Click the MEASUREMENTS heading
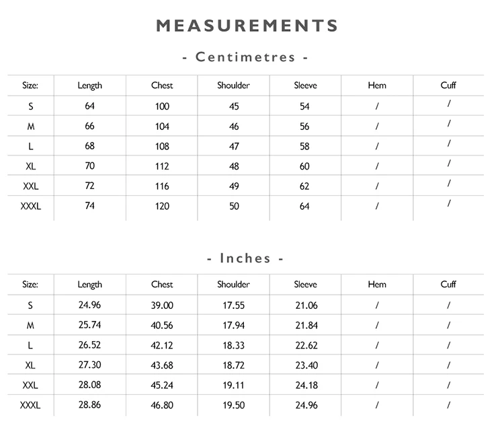This screenshot has height=442, width=504. click(247, 26)
